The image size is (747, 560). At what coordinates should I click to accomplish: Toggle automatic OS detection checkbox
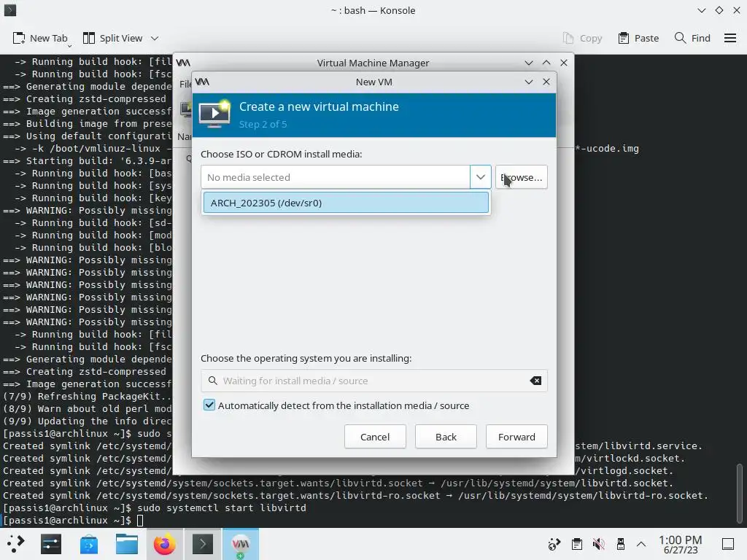coord(209,405)
